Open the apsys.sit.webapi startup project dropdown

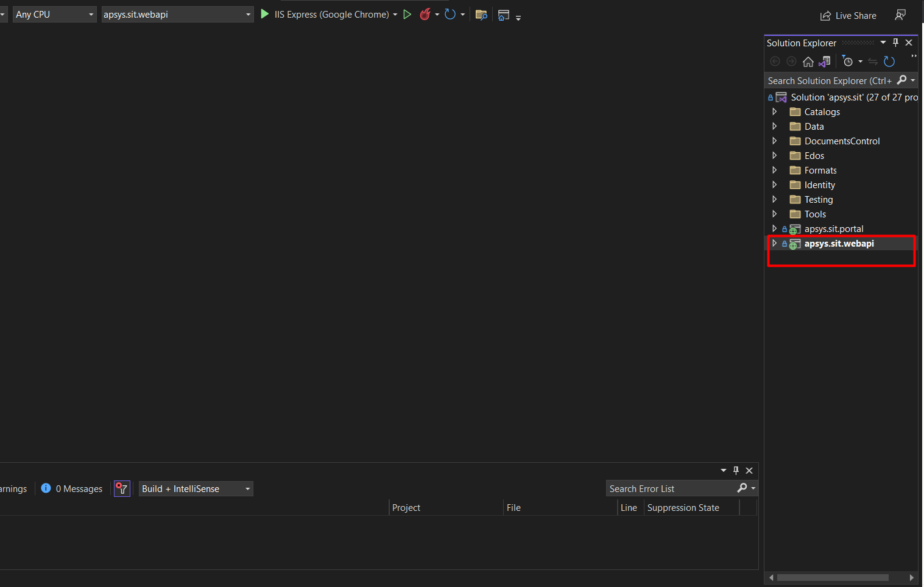point(177,14)
